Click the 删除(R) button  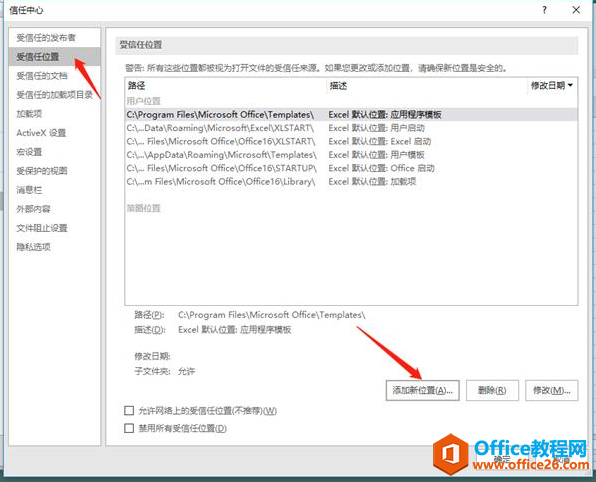(492, 390)
